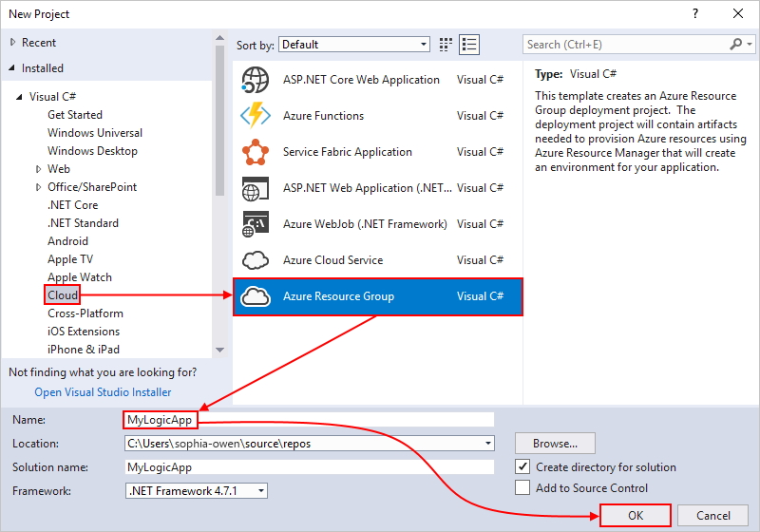This screenshot has height=532, width=760.
Task: Click the Browse... button
Action: pyautogui.click(x=555, y=444)
